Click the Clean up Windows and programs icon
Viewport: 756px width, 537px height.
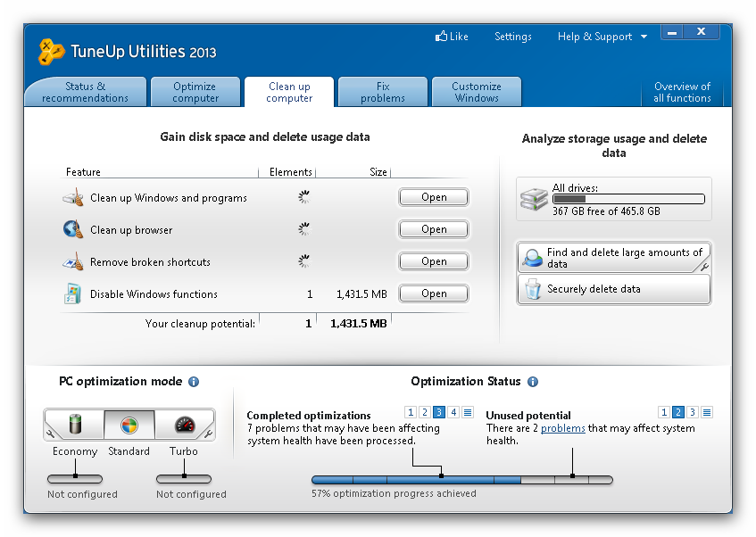point(73,198)
